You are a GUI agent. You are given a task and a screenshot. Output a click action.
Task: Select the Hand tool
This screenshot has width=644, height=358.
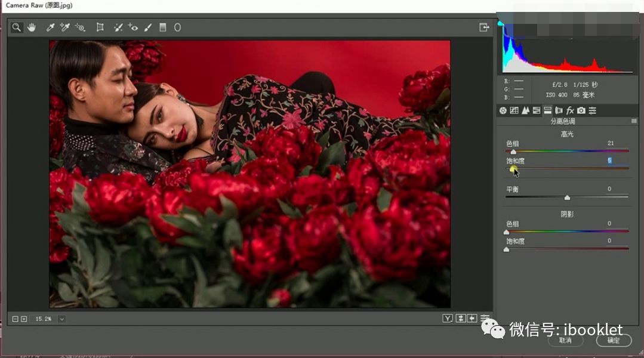(x=32, y=27)
